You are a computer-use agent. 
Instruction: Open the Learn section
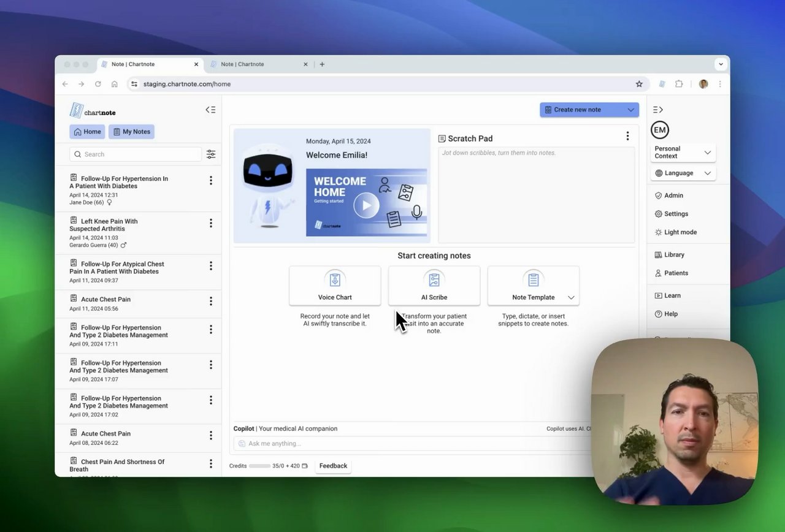(667, 295)
